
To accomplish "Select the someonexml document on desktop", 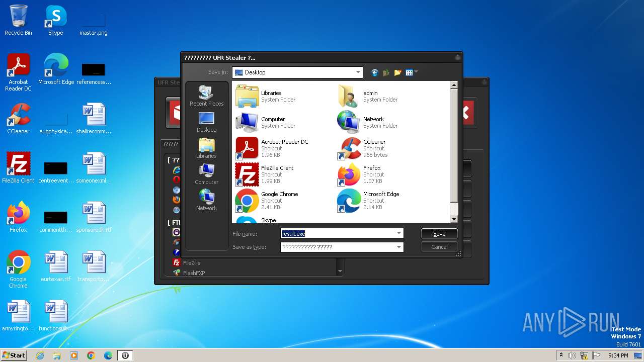I will pyautogui.click(x=94, y=168).
